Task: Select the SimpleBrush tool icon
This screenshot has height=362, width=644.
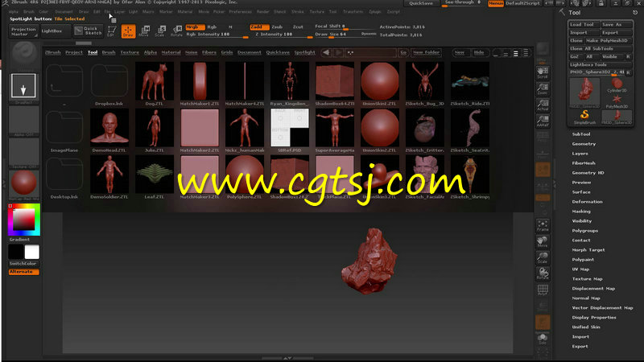Action: (x=584, y=117)
